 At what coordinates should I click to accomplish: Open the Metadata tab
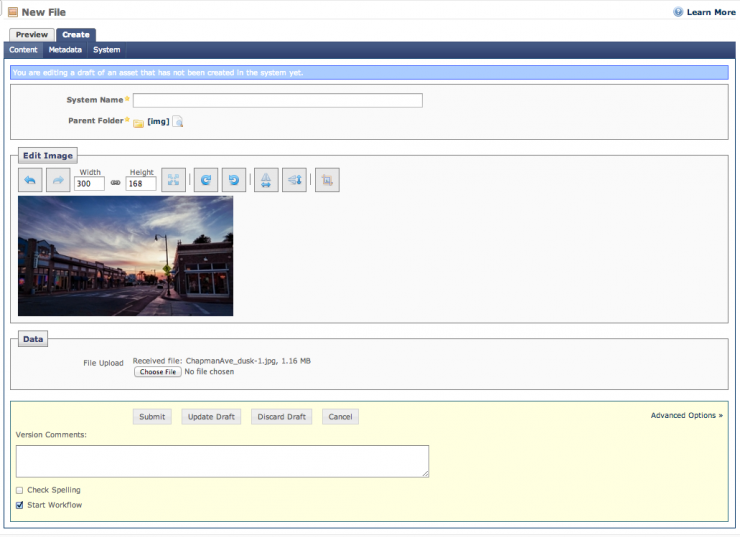[x=65, y=50]
